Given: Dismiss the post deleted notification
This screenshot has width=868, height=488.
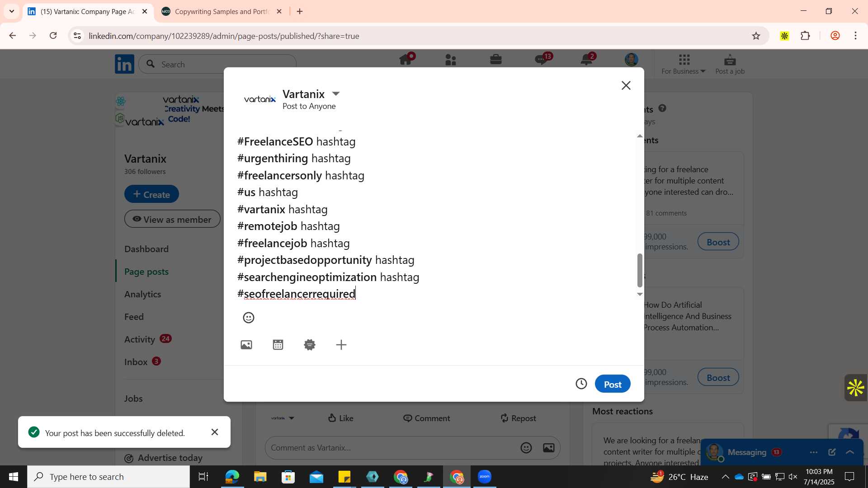Looking at the screenshot, I should tap(215, 432).
